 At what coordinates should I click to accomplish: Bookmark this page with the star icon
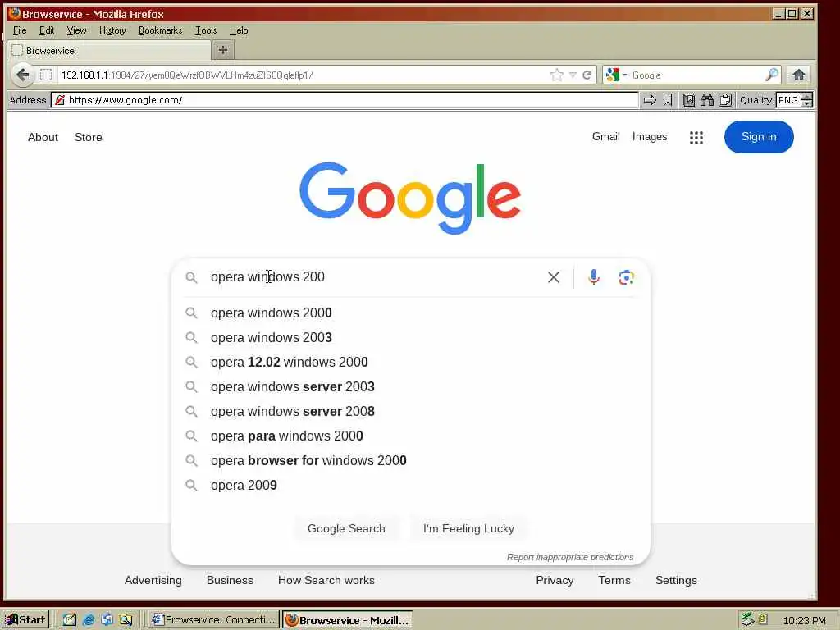coord(557,75)
